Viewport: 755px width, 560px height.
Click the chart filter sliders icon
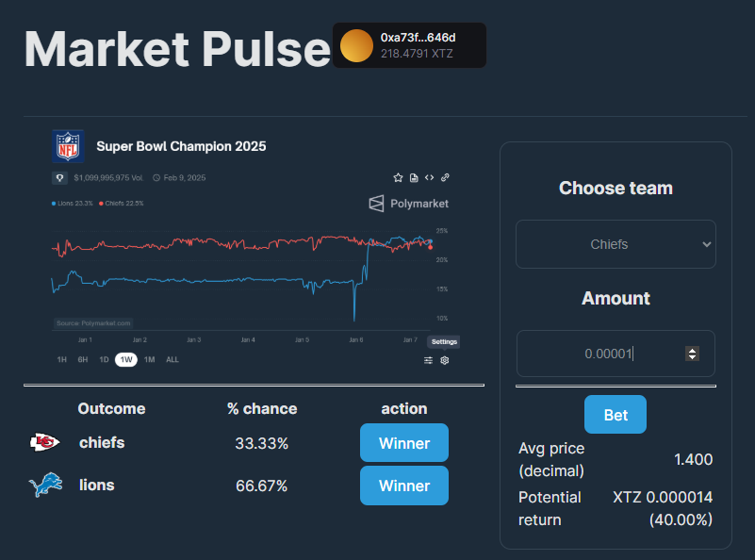tap(429, 360)
